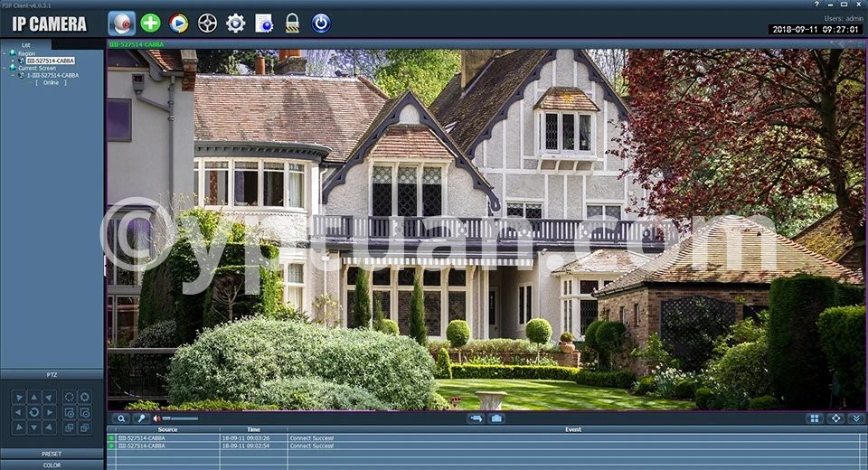Open the PRESET panel

(x=52, y=454)
